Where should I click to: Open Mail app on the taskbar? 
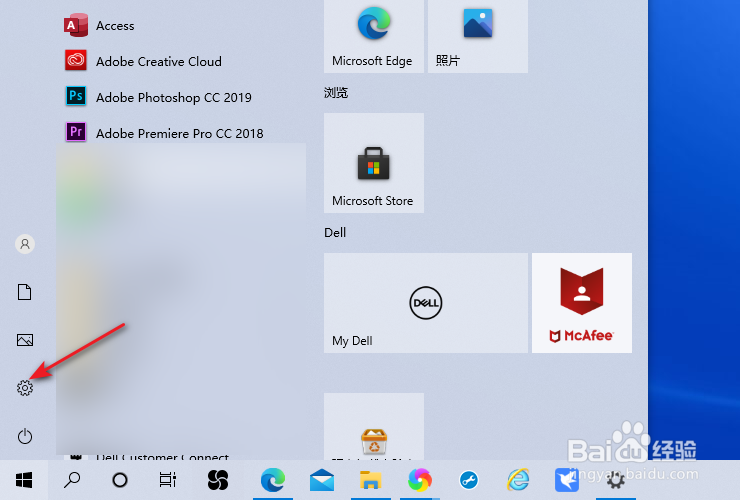pos(322,480)
